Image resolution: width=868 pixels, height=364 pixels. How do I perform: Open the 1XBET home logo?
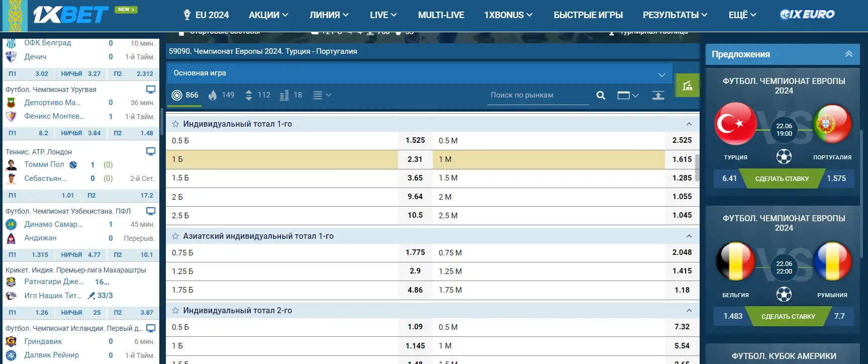pos(70,15)
